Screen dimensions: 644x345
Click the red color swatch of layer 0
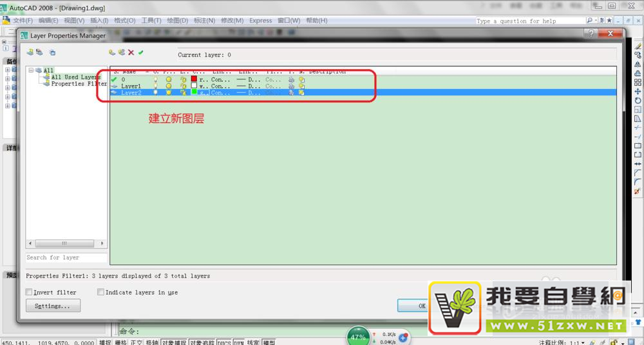tap(194, 79)
